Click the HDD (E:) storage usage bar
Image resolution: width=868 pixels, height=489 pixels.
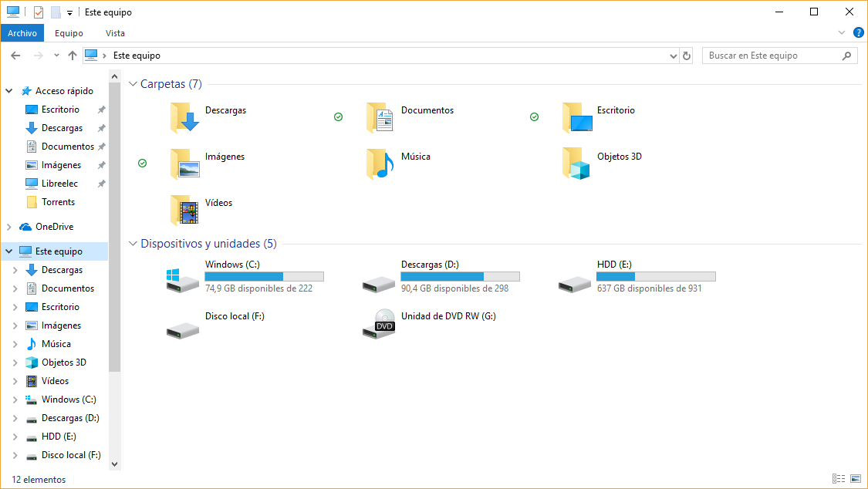(x=656, y=276)
